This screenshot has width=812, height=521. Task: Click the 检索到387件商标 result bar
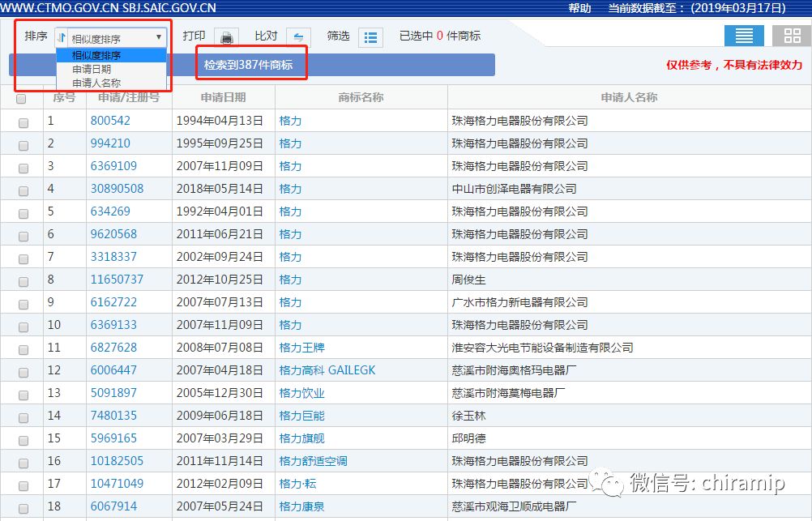252,65
